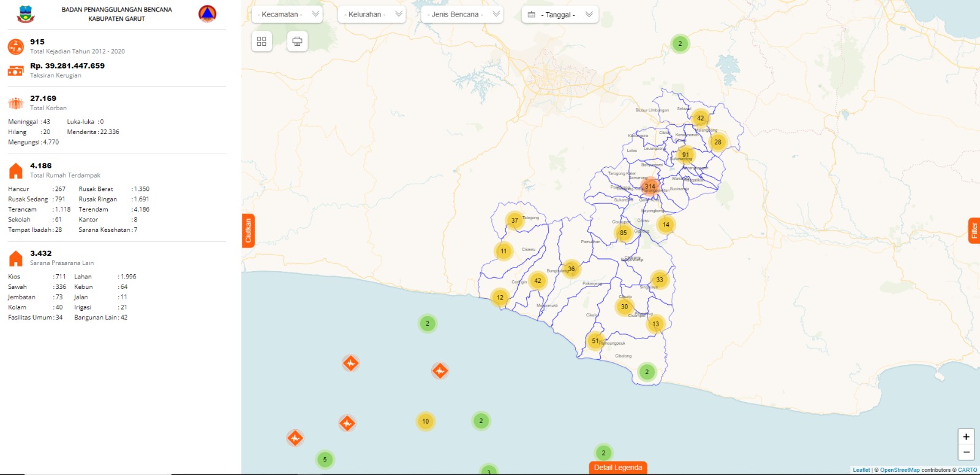Select the text 'Total Kejadian Tahun 2012 - 2020'

pyautogui.click(x=77, y=51)
